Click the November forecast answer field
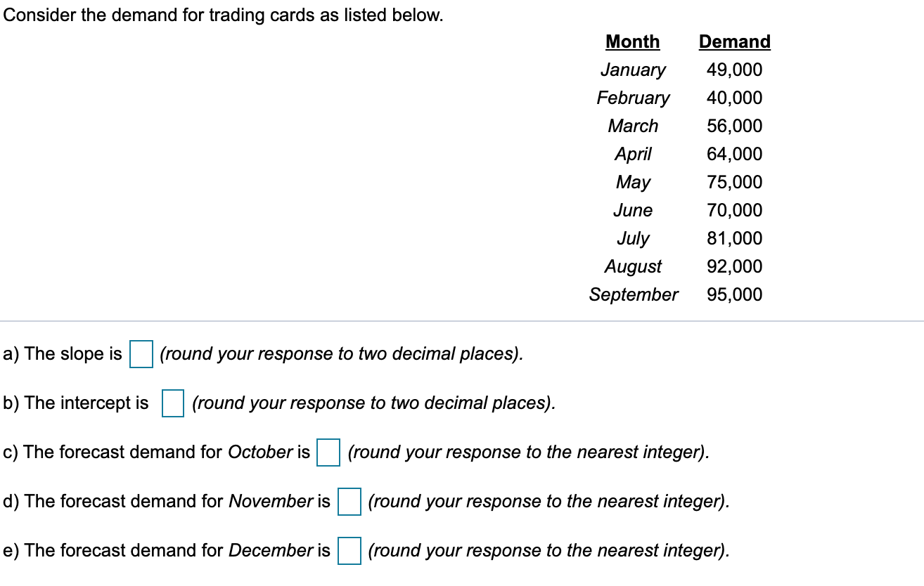This screenshot has width=924, height=586. (x=349, y=502)
